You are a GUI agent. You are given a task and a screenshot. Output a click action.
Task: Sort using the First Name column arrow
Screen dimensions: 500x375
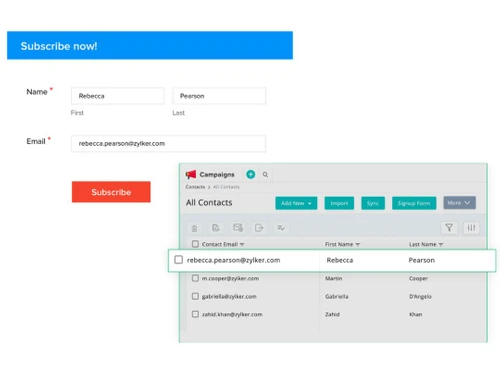pyautogui.click(x=358, y=245)
